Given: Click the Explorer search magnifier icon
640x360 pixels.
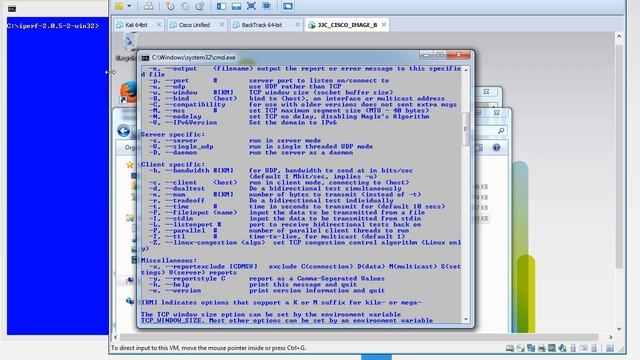Looking at the screenshot, I should tap(501, 130).
